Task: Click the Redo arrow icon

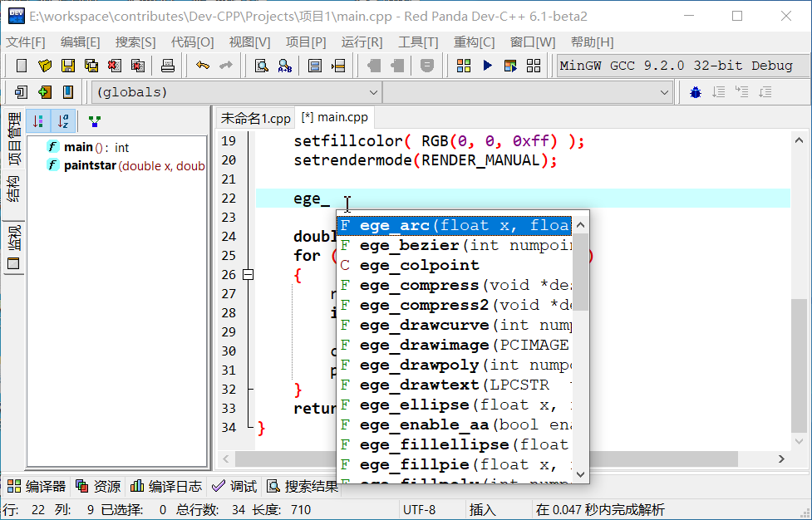Action: pos(226,66)
